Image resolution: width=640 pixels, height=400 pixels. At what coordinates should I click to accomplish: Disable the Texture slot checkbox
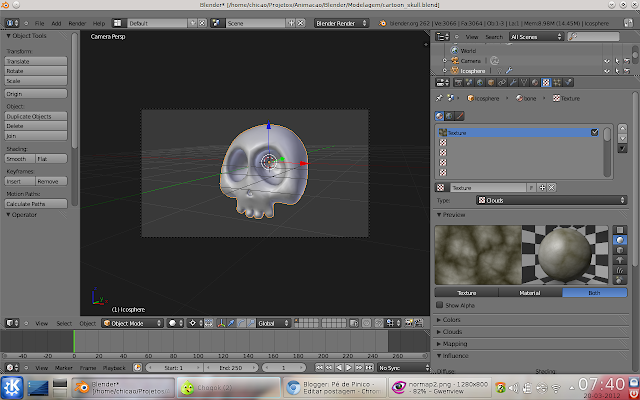(x=594, y=132)
